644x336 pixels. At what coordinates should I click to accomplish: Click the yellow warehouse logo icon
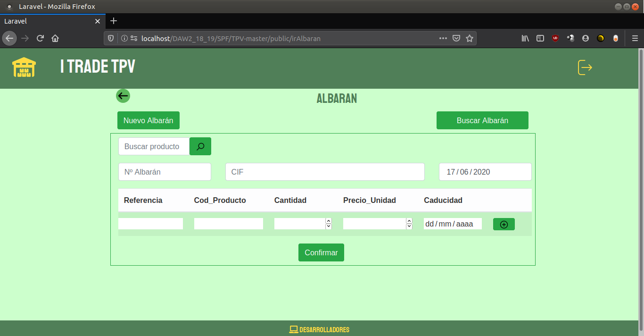click(x=24, y=67)
